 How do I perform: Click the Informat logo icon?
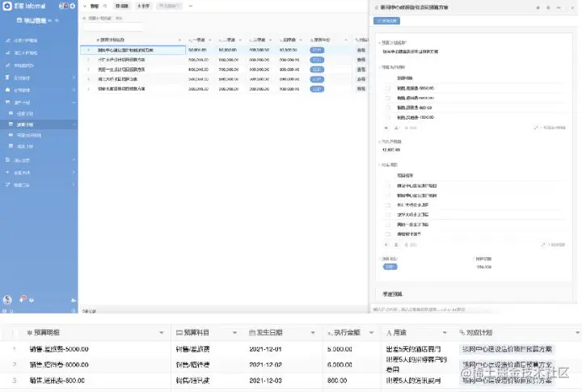[7, 6]
